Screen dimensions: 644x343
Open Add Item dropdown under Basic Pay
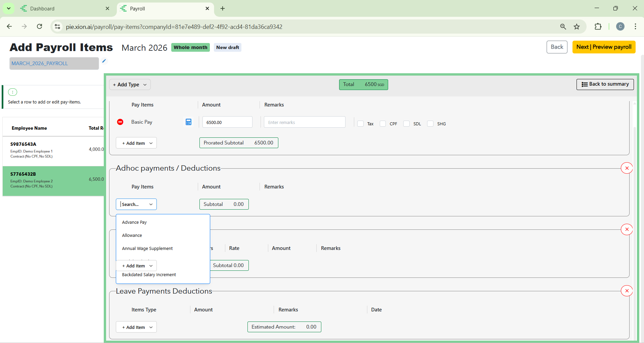(x=136, y=143)
